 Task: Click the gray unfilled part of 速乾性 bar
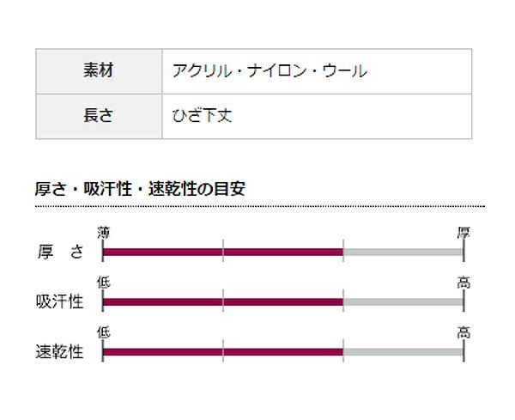coord(403,351)
